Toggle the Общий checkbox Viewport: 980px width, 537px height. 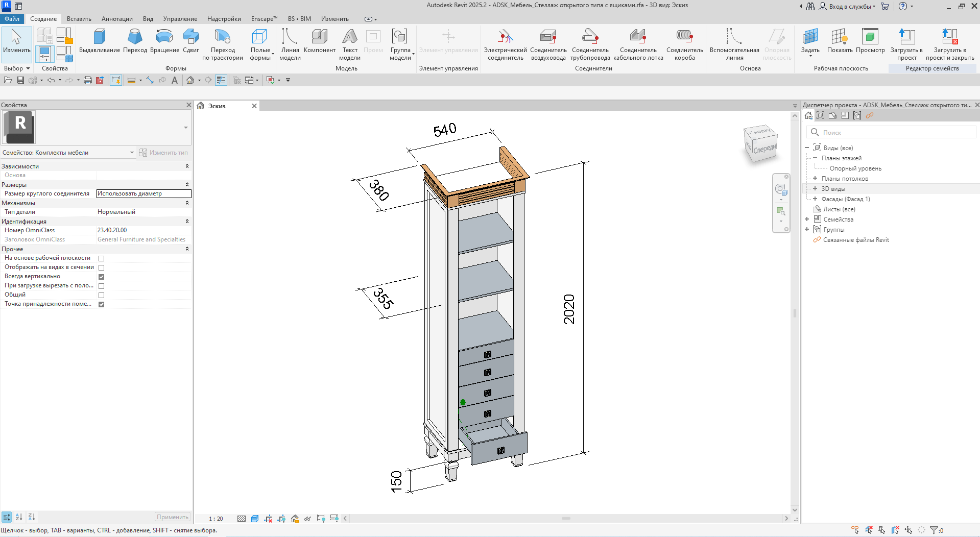tap(101, 295)
